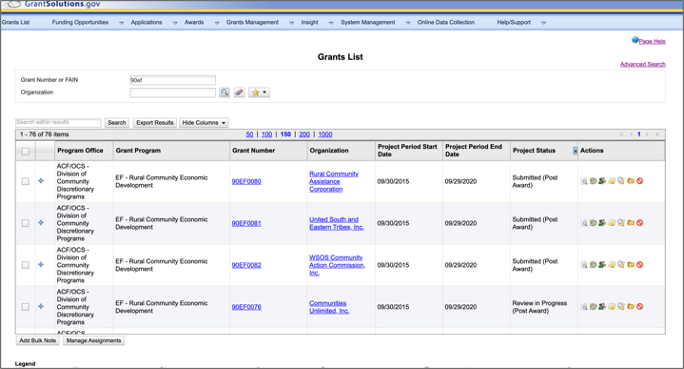Click the yellow note icon for 90EF0081

click(x=612, y=223)
